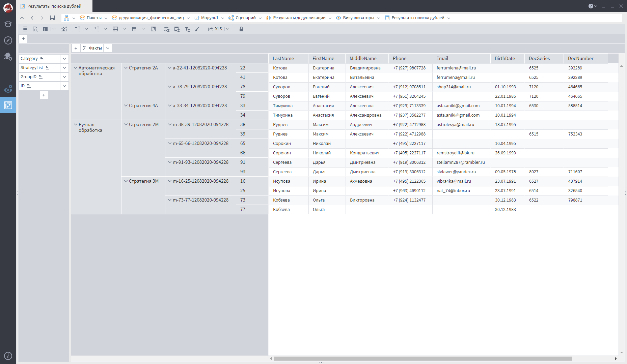
Task: Click the search preview icon in toolbar
Action: [35, 29]
